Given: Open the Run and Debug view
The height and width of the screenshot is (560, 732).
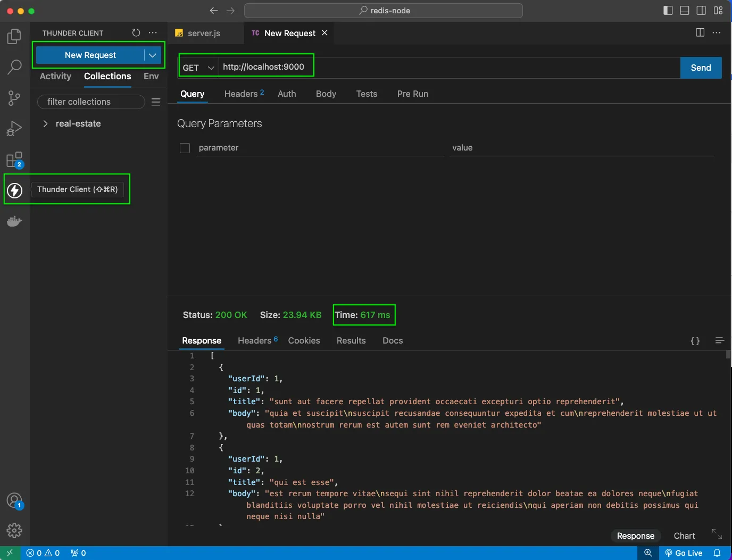Looking at the screenshot, I should point(14,128).
